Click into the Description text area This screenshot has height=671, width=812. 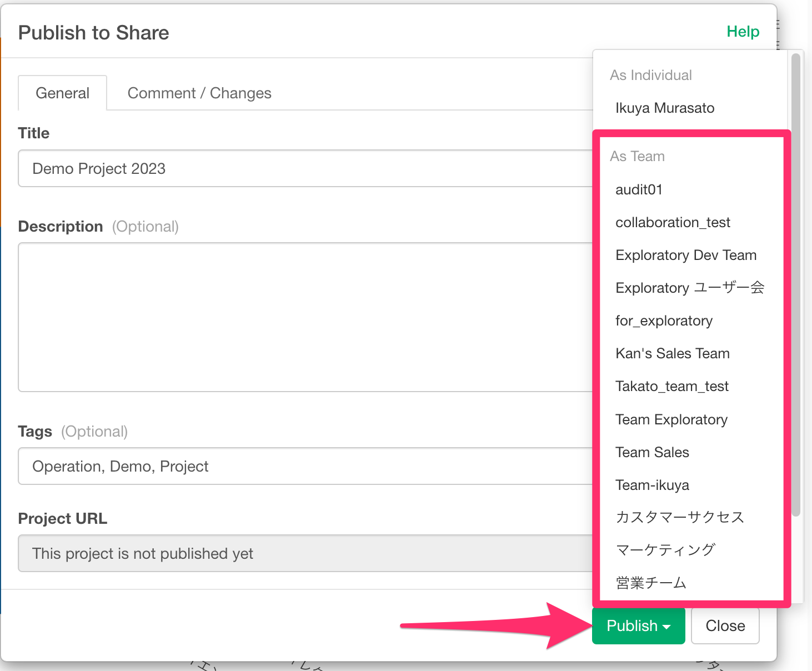pyautogui.click(x=305, y=317)
